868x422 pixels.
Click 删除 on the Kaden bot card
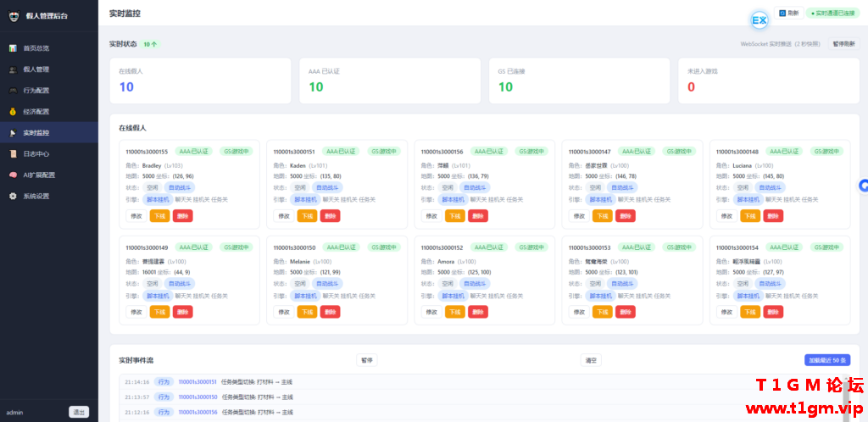click(x=330, y=216)
